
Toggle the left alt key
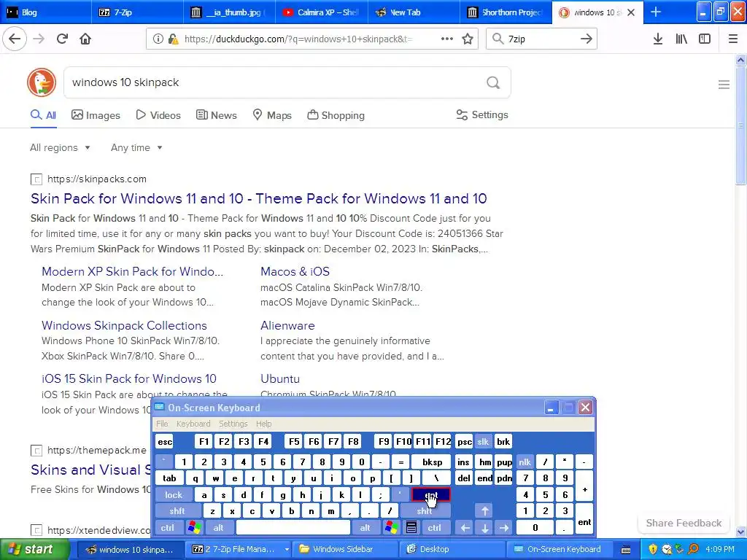click(x=218, y=528)
